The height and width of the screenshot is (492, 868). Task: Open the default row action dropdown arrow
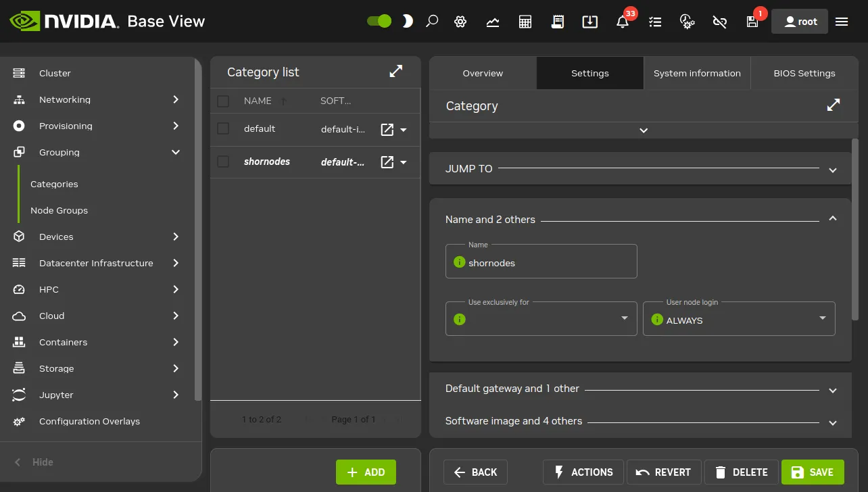tap(404, 130)
